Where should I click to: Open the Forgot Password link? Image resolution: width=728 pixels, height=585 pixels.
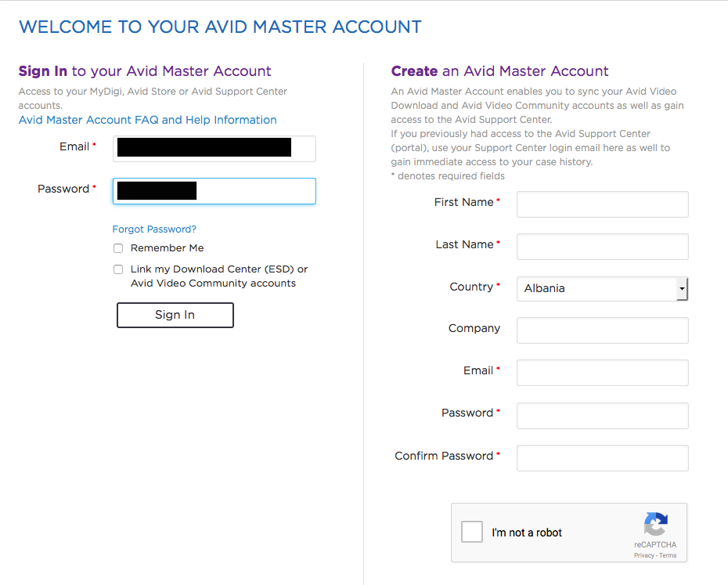[154, 229]
